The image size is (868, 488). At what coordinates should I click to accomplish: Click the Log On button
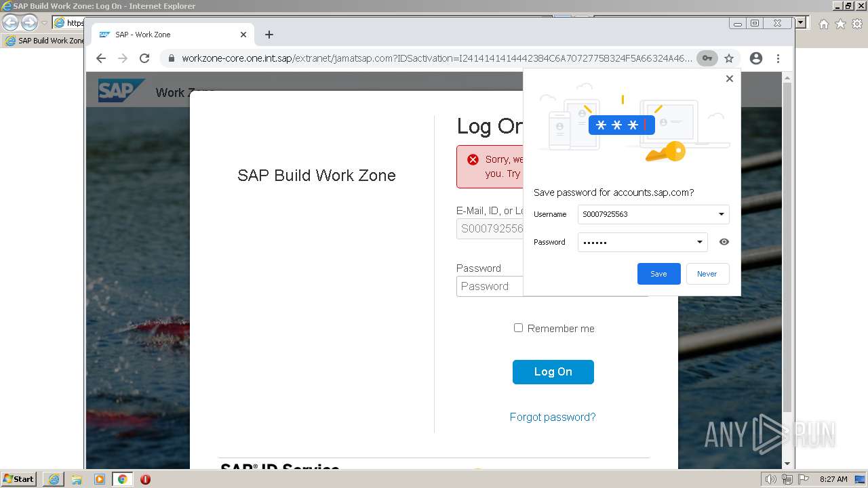(x=553, y=372)
